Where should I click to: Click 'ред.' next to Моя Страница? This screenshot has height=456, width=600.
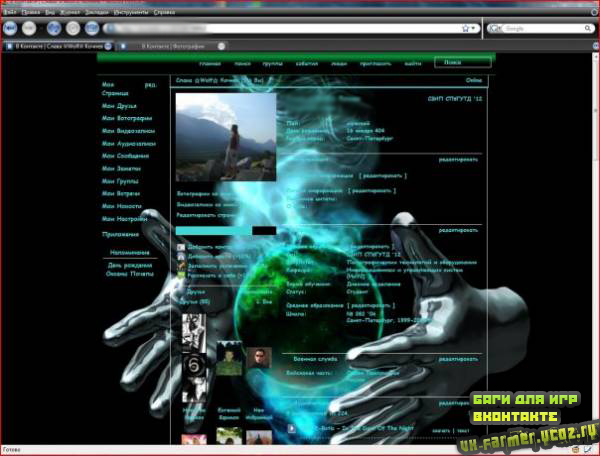click(x=150, y=85)
